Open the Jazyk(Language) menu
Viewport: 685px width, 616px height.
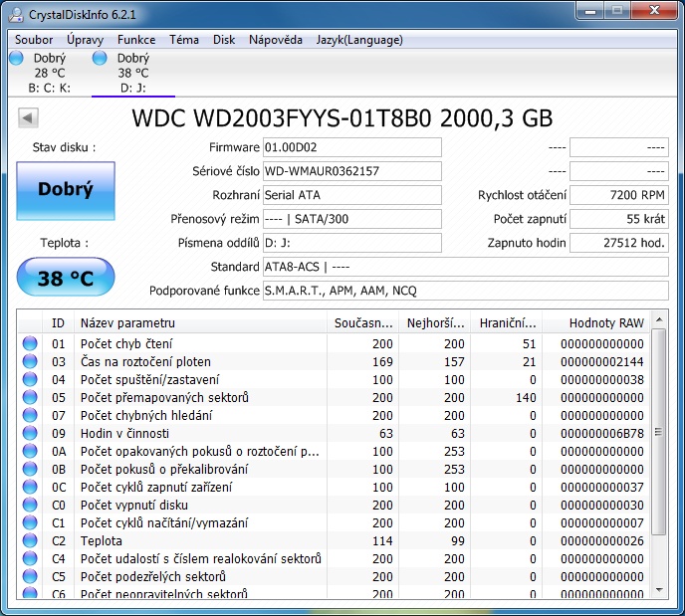coord(360,40)
